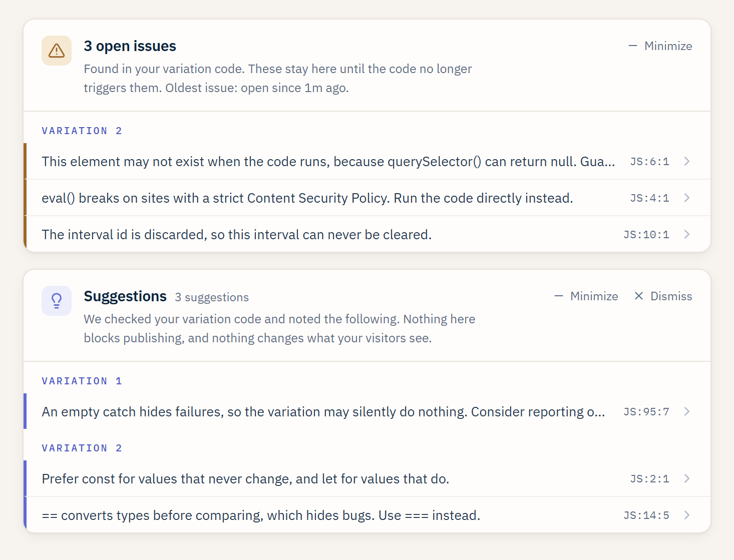The height and width of the screenshot is (560, 734).
Task: Click the '3 suggestions' count text
Action: pos(212,297)
